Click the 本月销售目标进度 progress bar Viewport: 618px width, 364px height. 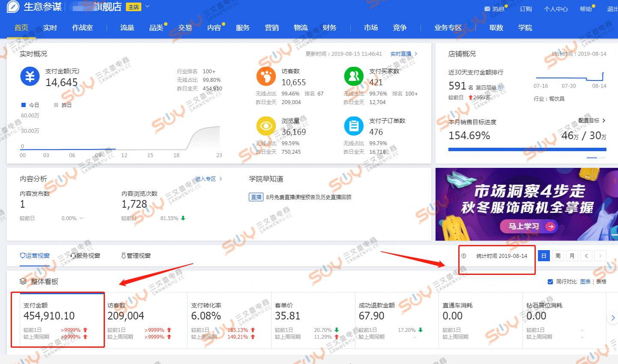(x=527, y=149)
